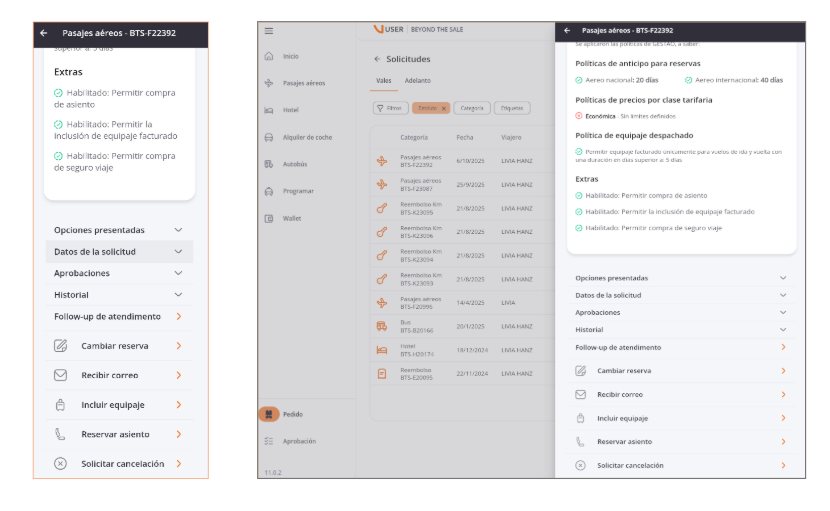
Task: Open the hamburger menu above the sidebar
Action: (268, 31)
